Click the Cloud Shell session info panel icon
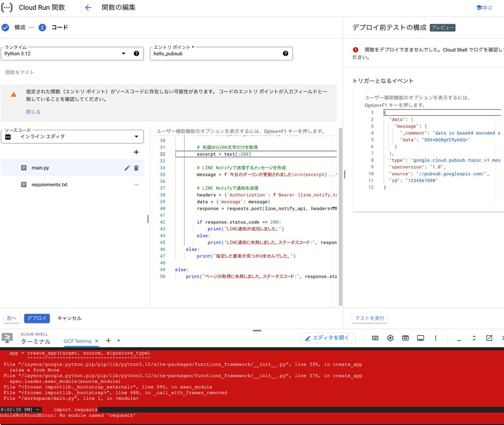This screenshot has height=425, width=504. [x=420, y=338]
